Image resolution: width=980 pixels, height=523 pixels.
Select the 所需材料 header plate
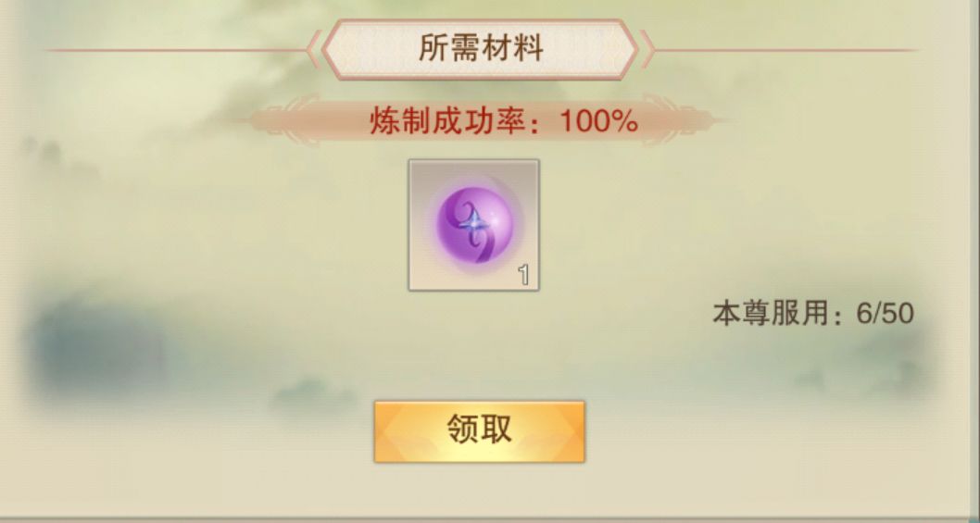tap(480, 49)
